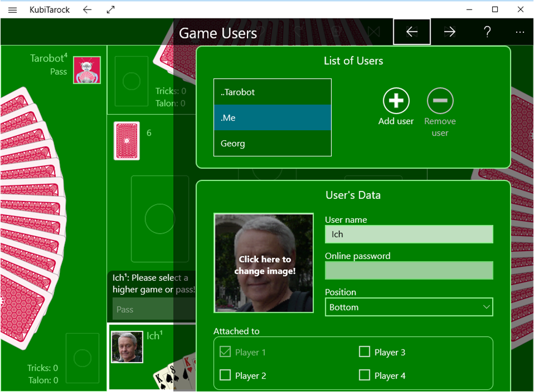Open the more options ellipsis menu

519,32
